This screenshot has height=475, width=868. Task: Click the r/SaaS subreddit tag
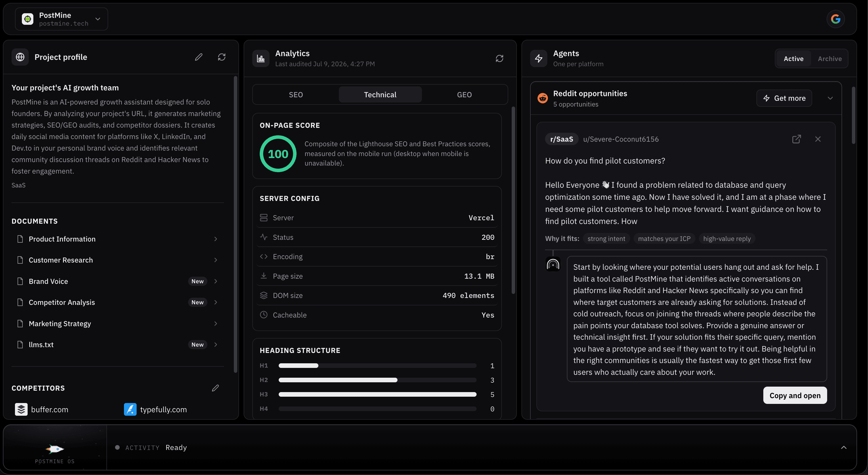tap(561, 139)
